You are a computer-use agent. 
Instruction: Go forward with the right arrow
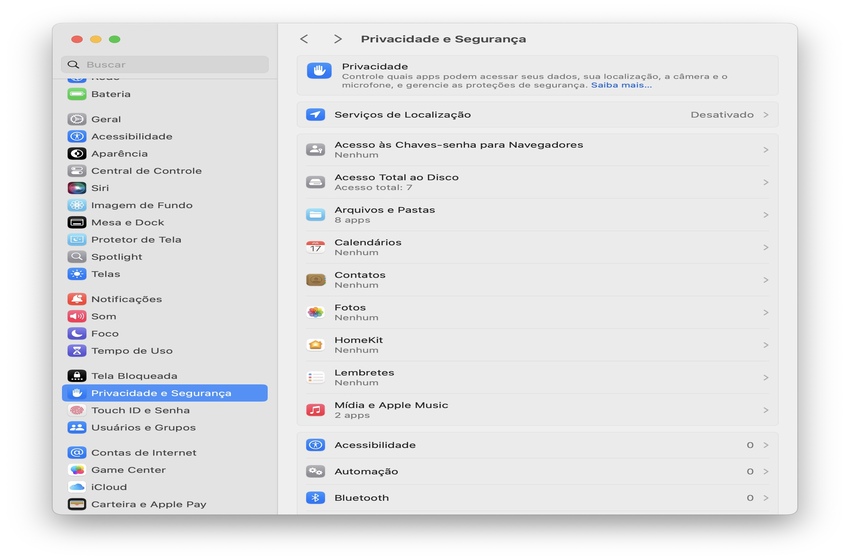(x=338, y=39)
